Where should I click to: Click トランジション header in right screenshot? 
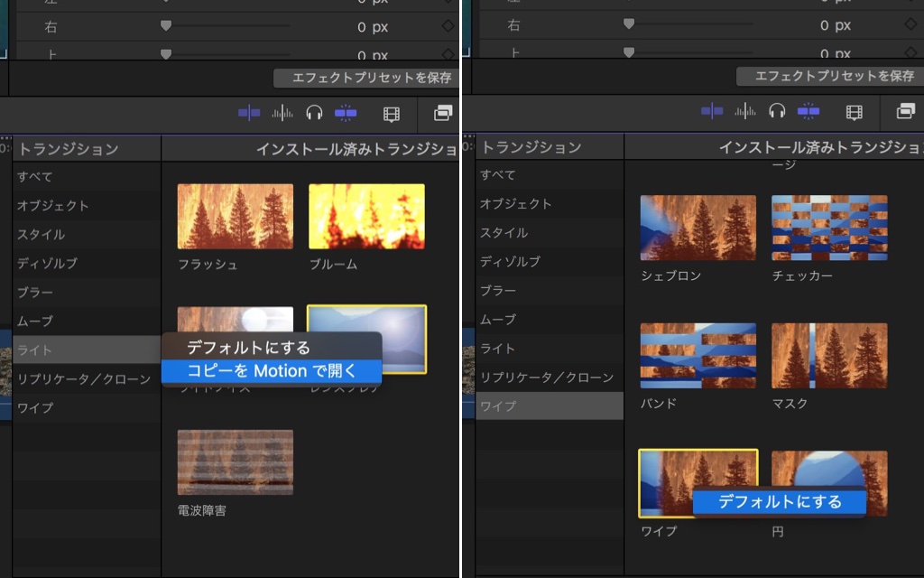(x=531, y=147)
